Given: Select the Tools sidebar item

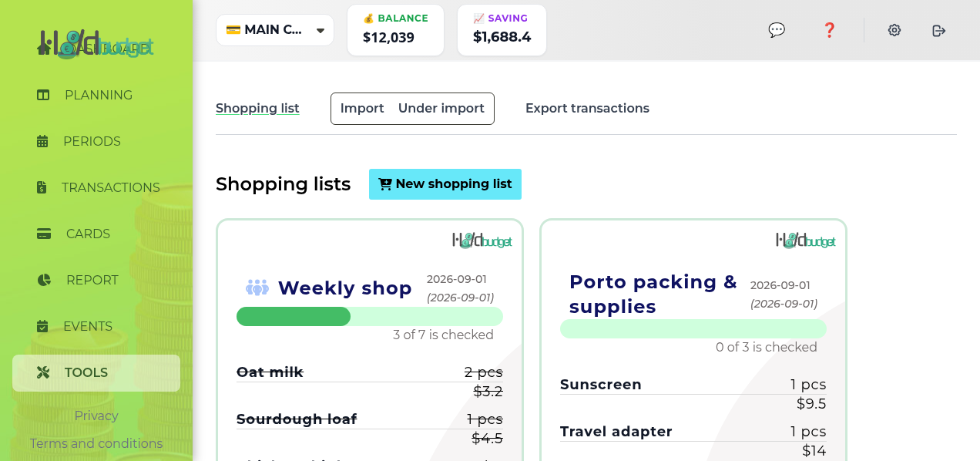Looking at the screenshot, I should tap(96, 372).
